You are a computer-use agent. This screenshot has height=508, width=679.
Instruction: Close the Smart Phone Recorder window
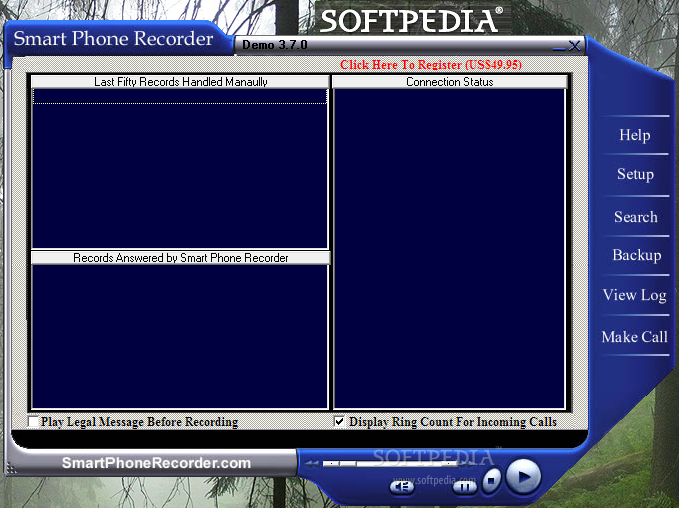(575, 45)
